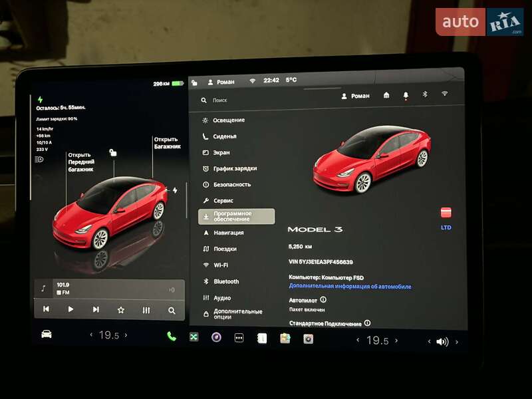Viewport: 532px width, 399px height.
Task: Select the Навигация menu item
Action: [x=228, y=233]
